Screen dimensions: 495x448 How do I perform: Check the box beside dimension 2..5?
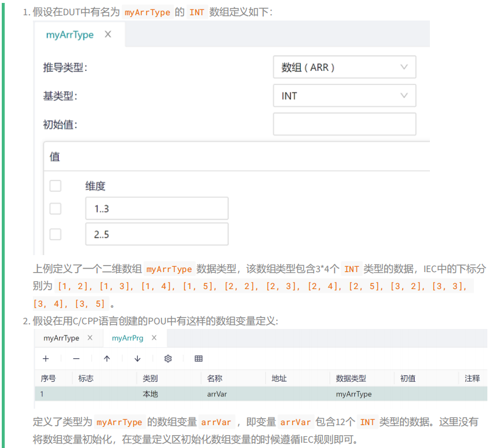(55, 234)
